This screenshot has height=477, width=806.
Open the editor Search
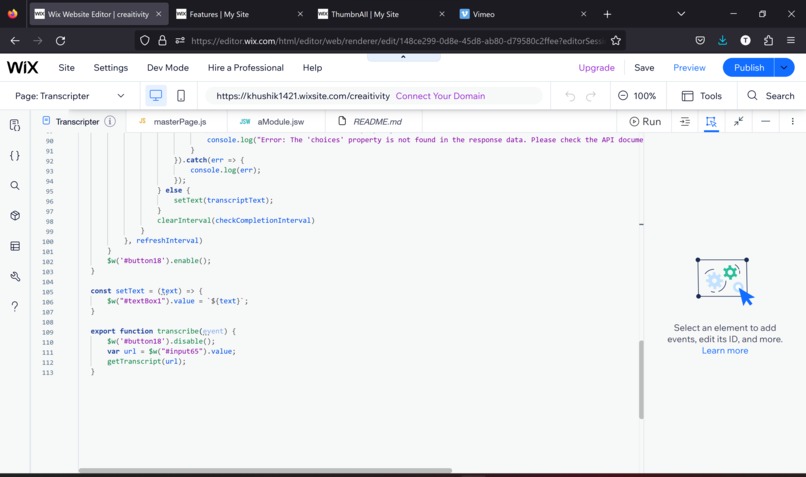(771, 96)
